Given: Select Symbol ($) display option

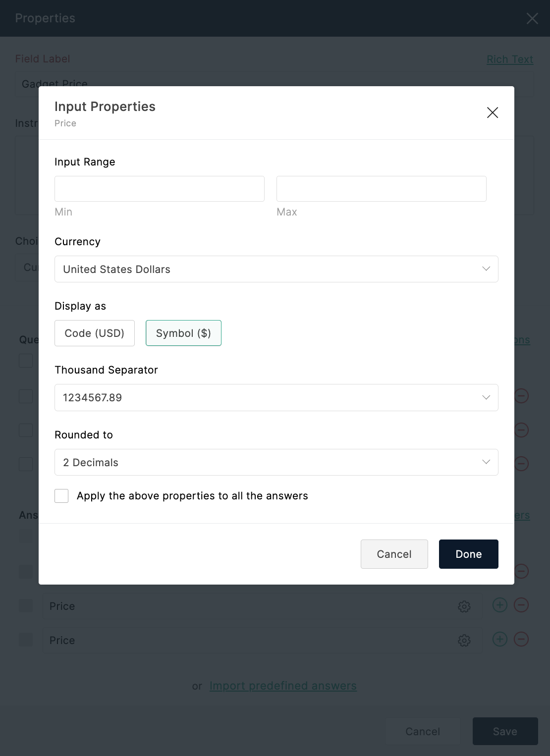Looking at the screenshot, I should click(x=183, y=333).
